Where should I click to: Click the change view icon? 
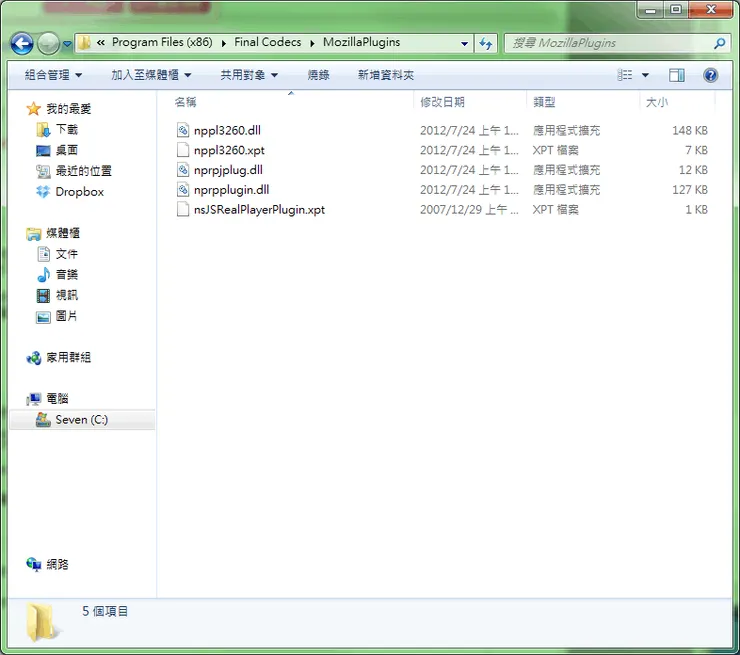(624, 75)
